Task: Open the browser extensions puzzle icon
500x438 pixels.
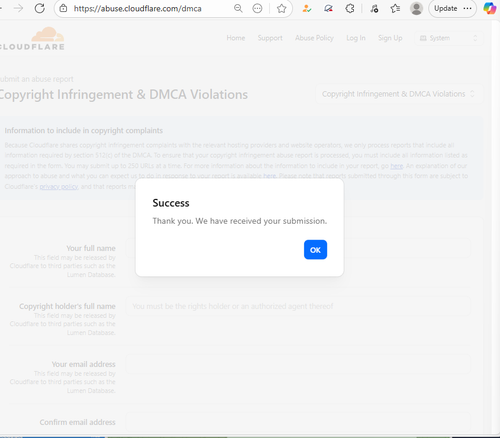Action: pyautogui.click(x=350, y=9)
